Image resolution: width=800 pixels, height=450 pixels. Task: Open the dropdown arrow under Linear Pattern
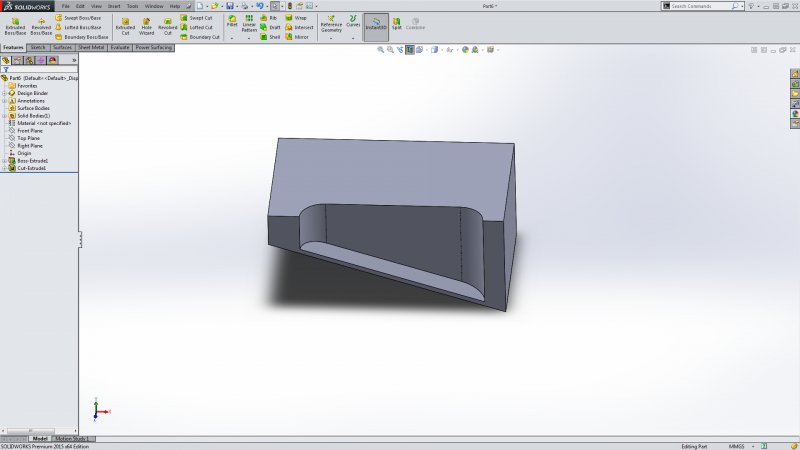[x=249, y=38]
